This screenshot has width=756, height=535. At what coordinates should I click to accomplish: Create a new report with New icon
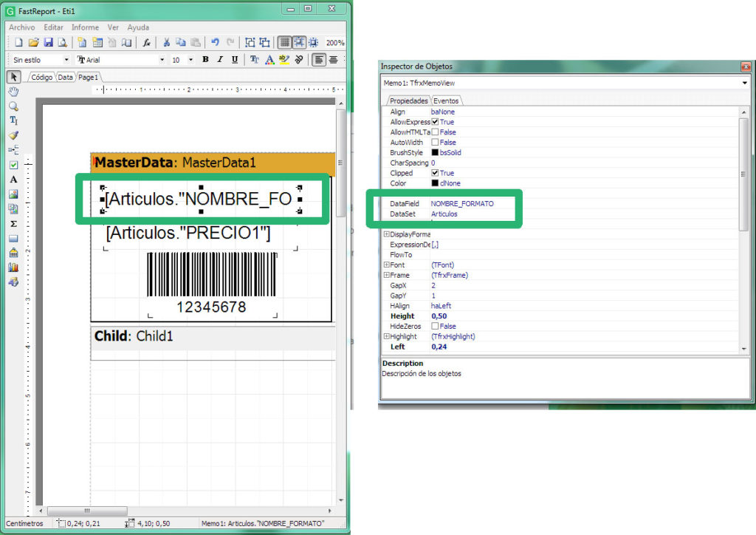pyautogui.click(x=18, y=42)
